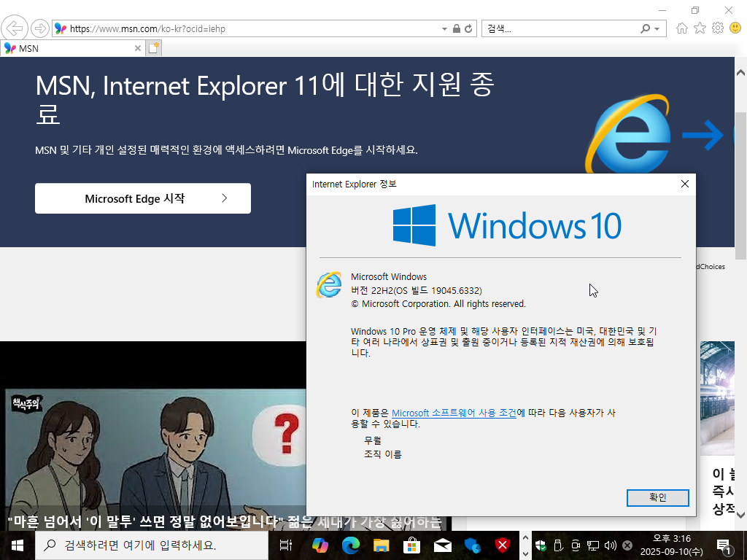Click the safely remove USB tray icon
The height and width of the screenshot is (560, 747).
click(x=558, y=545)
